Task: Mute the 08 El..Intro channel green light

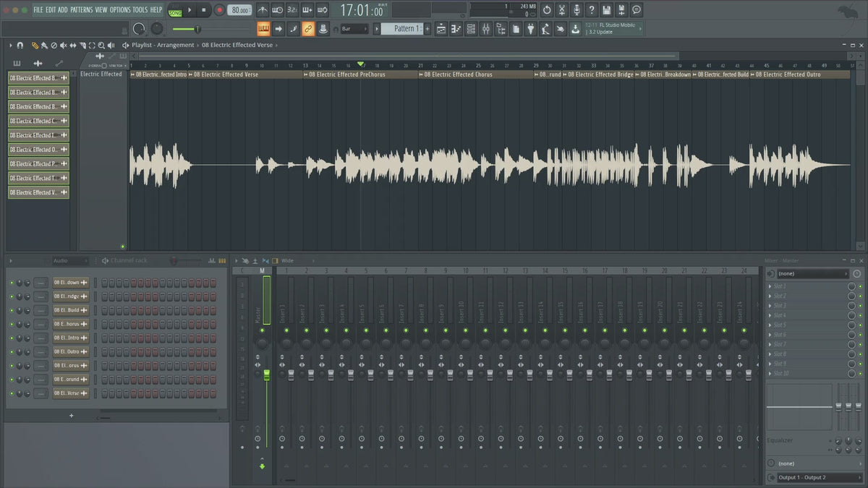Action: point(12,338)
